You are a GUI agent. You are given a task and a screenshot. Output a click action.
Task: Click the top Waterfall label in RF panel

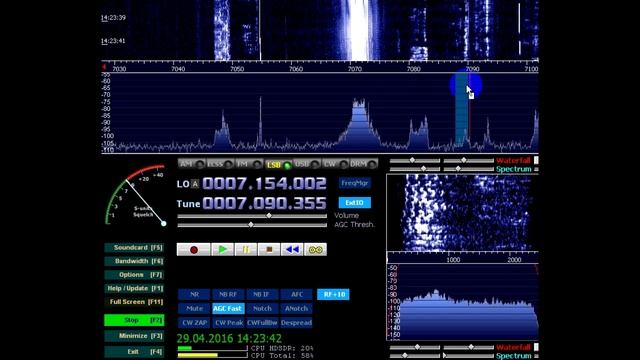pos(513,160)
